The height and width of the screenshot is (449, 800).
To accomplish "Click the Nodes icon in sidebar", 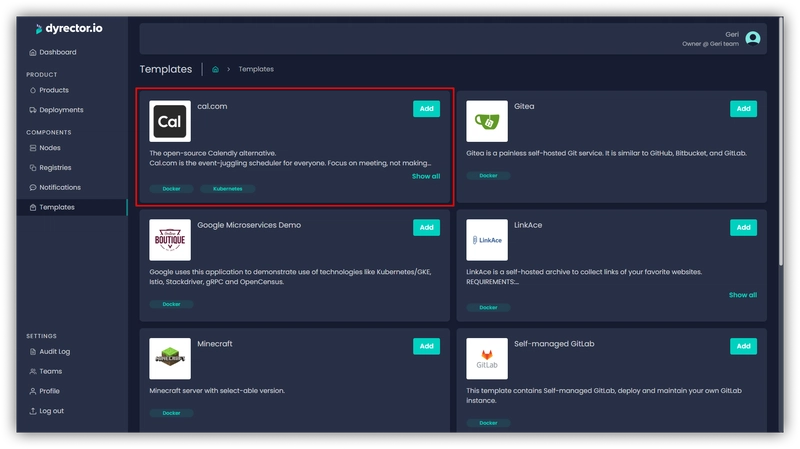I will 33,147.
